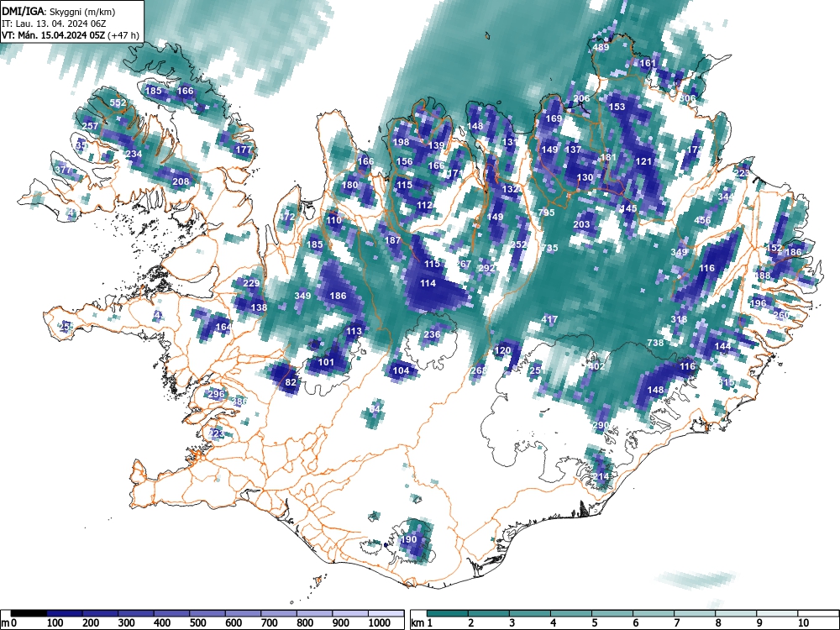Click the visibility value 110 on the map
The image size is (840, 630).
pyautogui.click(x=333, y=220)
